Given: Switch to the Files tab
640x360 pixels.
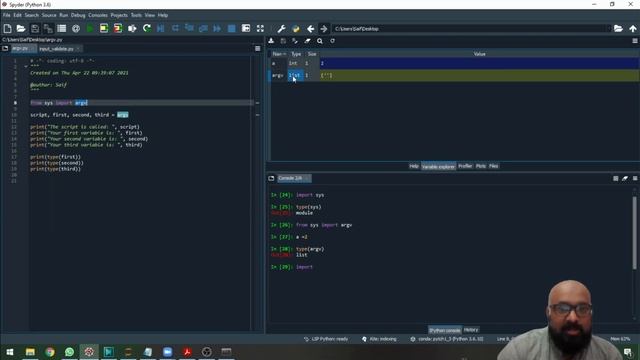Looking at the screenshot, I should click(493, 166).
